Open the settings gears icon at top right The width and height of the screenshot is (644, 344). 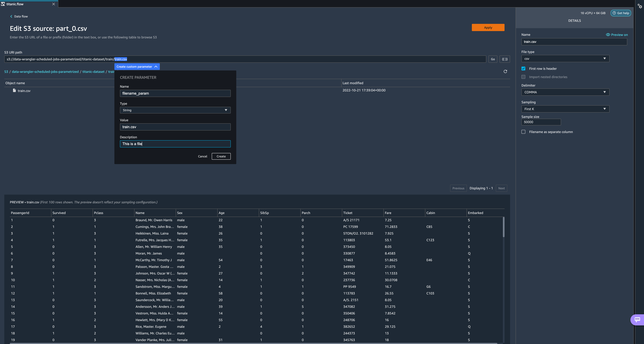pyautogui.click(x=640, y=6)
